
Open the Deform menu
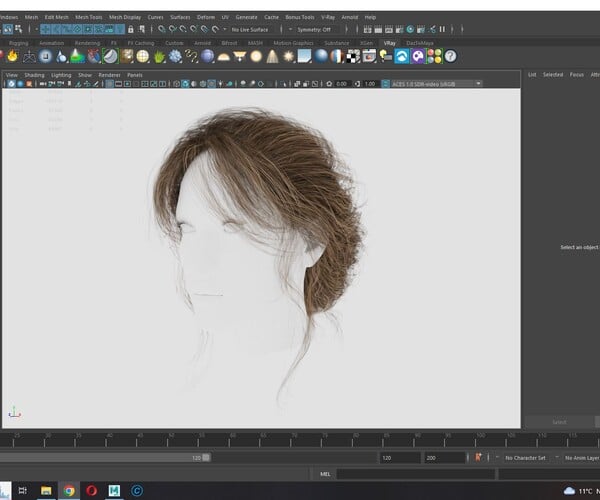click(x=205, y=17)
